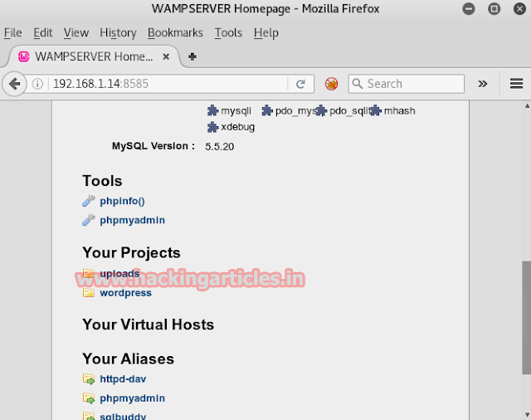This screenshot has width=531, height=420.
Task: Click the mysqli extension puzzle icon
Action: point(212,110)
